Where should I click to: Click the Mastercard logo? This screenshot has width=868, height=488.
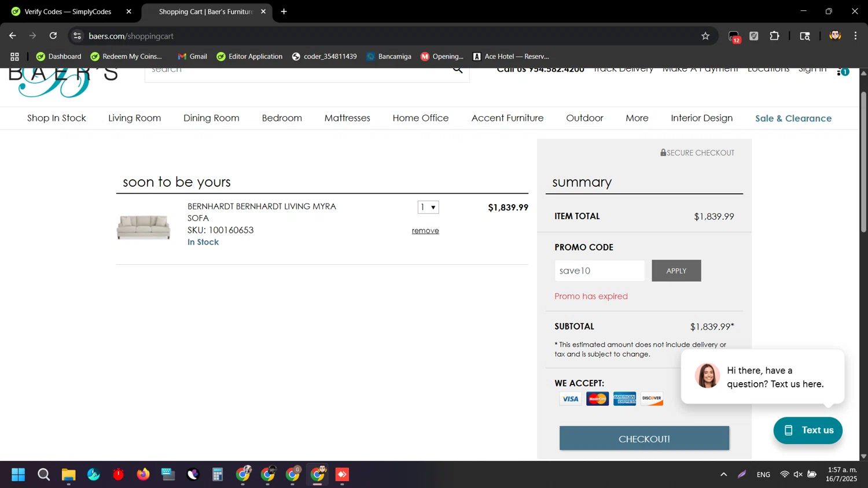coord(597,398)
